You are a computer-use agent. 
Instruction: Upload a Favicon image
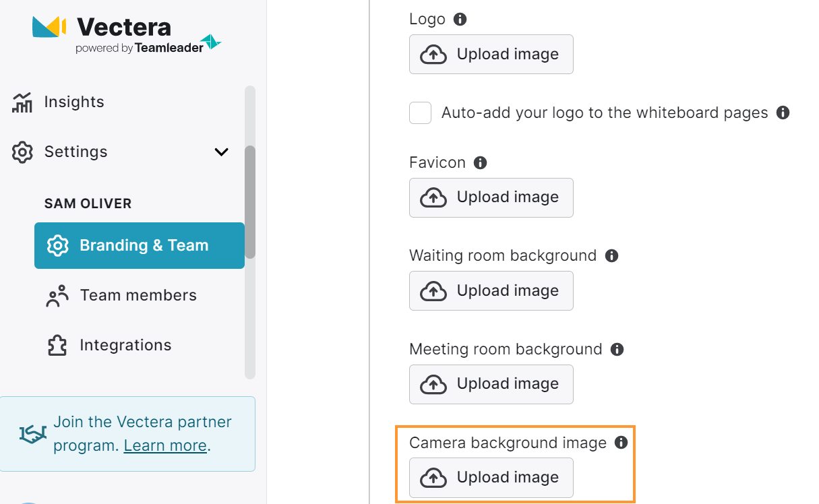pos(491,197)
